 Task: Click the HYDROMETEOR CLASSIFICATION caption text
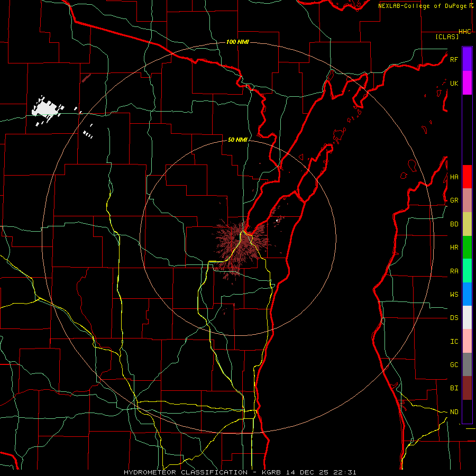(186, 472)
